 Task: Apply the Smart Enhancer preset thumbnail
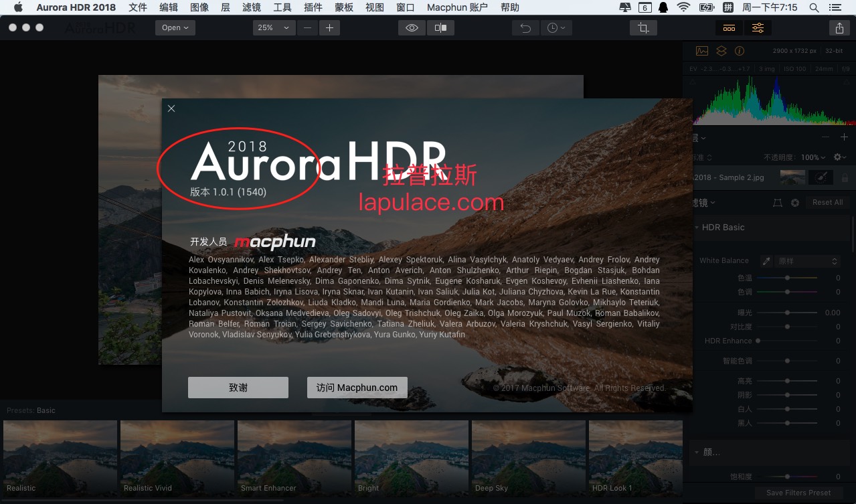294,457
